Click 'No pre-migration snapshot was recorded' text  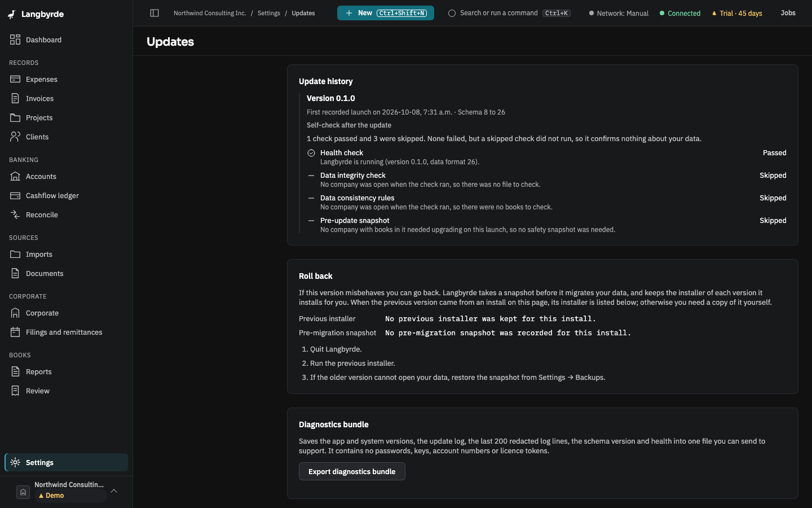[508, 333]
